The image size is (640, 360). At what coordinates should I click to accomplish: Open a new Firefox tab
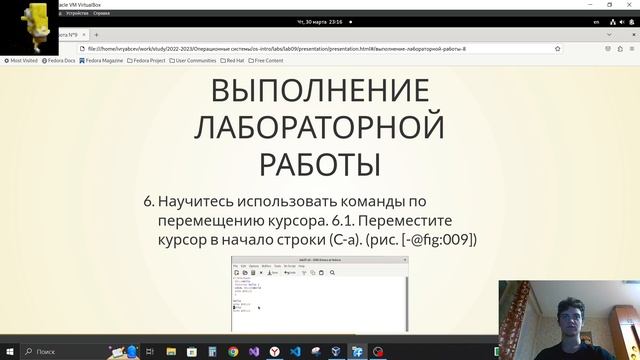pyautogui.click(x=96, y=35)
